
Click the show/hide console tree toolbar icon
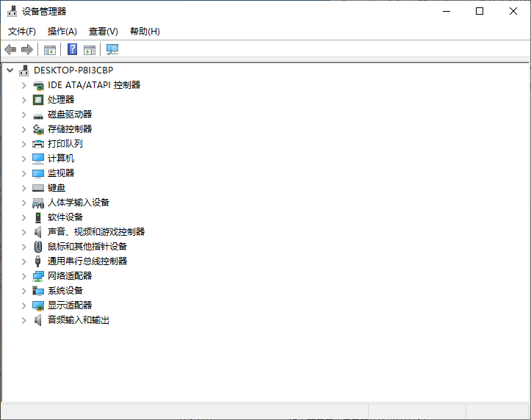coord(50,50)
